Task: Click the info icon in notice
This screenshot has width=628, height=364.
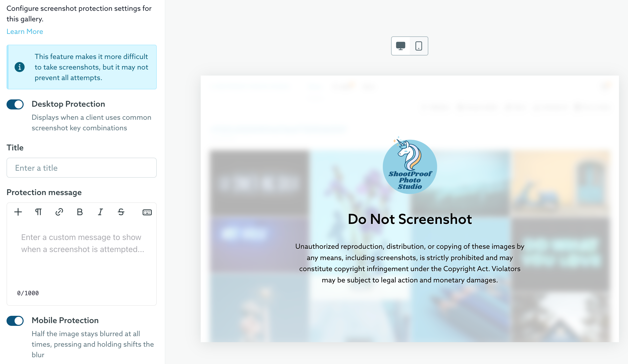Action: (20, 67)
